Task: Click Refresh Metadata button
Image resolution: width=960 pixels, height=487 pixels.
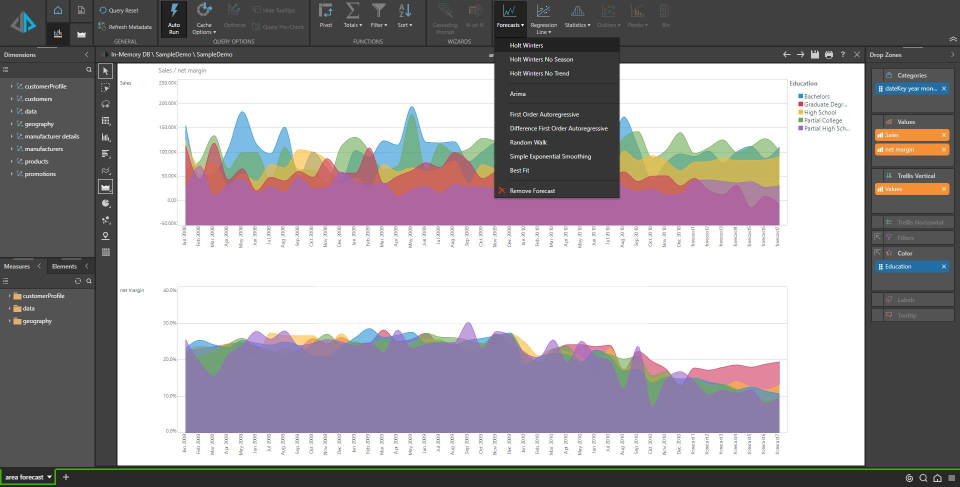Action: [x=125, y=27]
